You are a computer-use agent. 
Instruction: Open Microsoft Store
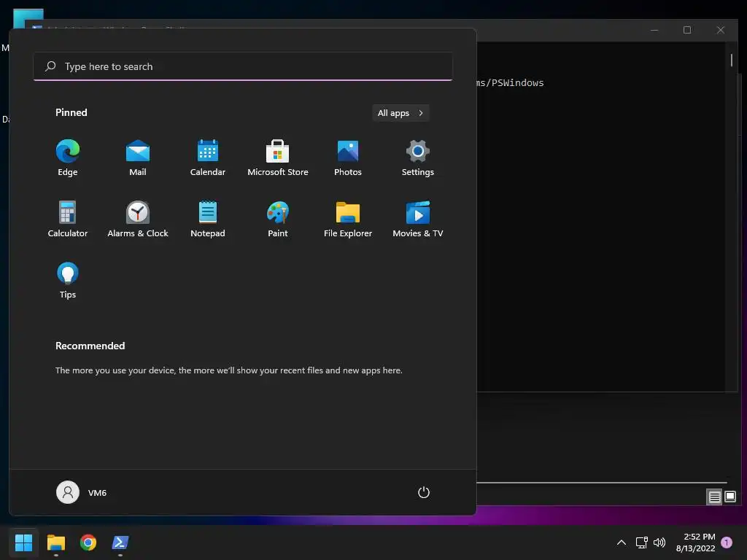(278, 158)
